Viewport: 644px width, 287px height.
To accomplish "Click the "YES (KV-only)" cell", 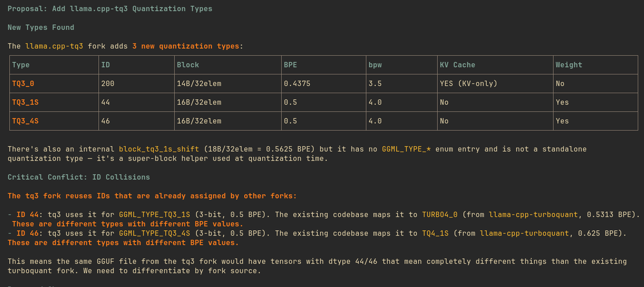I will click(469, 84).
